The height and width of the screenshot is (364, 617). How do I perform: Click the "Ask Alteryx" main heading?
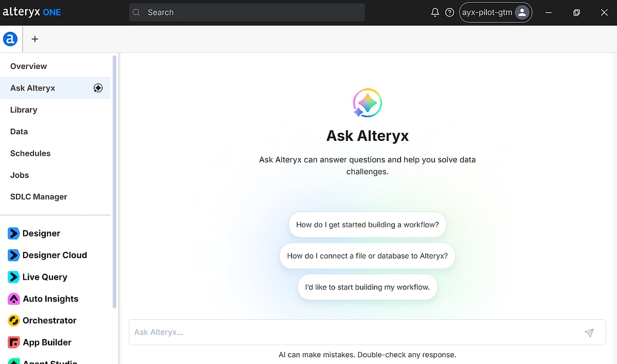[x=368, y=136]
